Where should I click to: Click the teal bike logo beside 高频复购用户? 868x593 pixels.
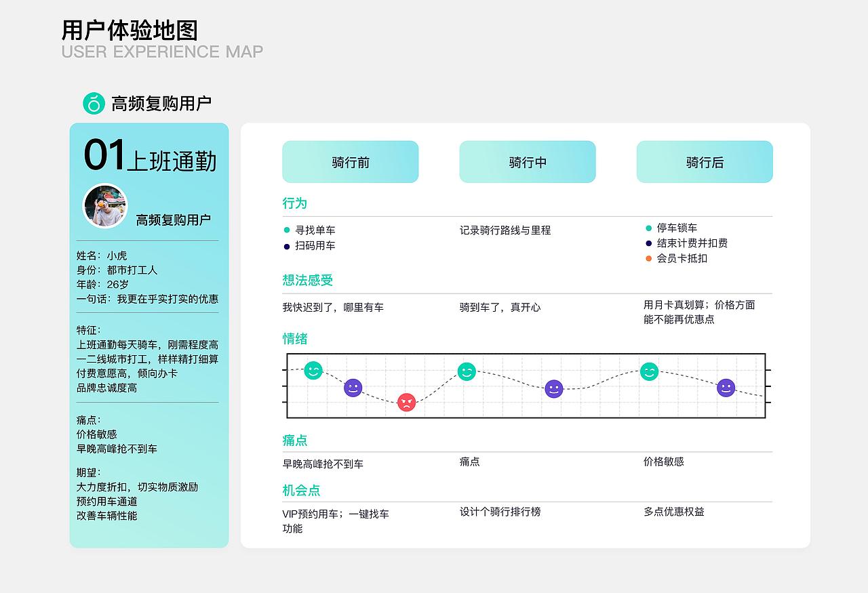(x=92, y=102)
